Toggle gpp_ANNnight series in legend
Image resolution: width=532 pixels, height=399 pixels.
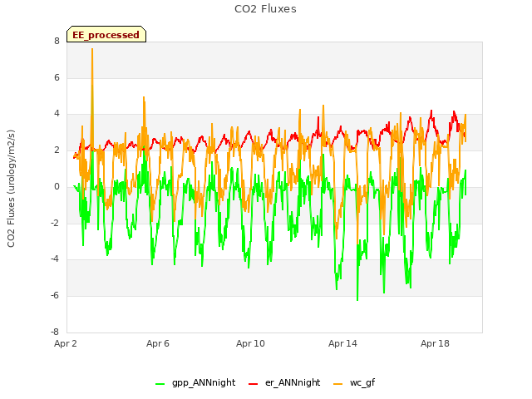(195, 382)
